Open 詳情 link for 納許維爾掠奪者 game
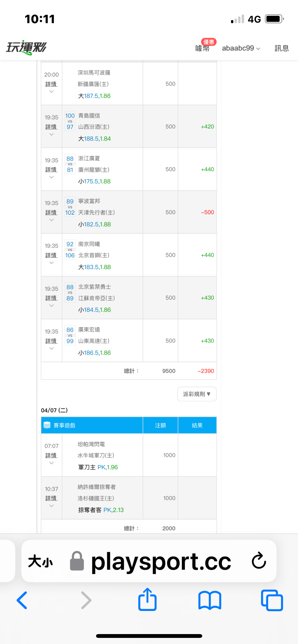 [51, 498]
